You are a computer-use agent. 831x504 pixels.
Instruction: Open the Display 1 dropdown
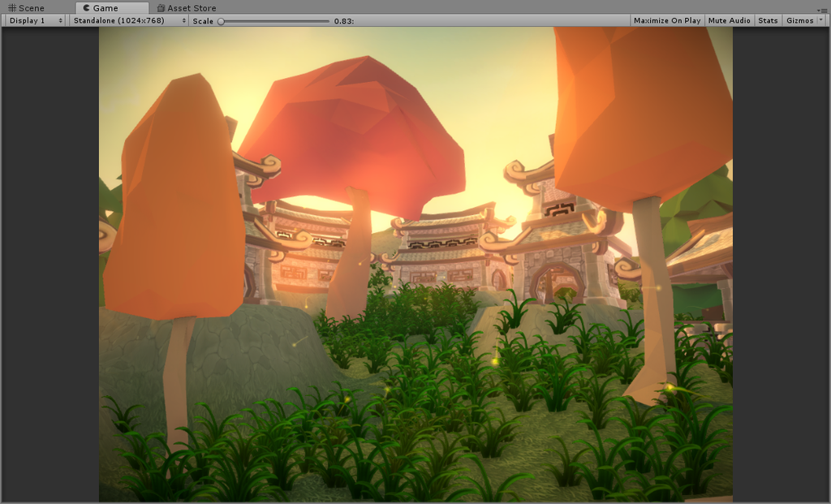(32, 20)
